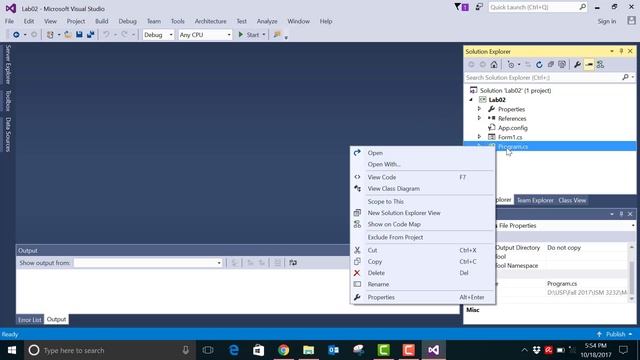Click the wrench Properties icon in Solution Explorer toolbar
The height and width of the screenshot is (360, 640).
[577, 64]
